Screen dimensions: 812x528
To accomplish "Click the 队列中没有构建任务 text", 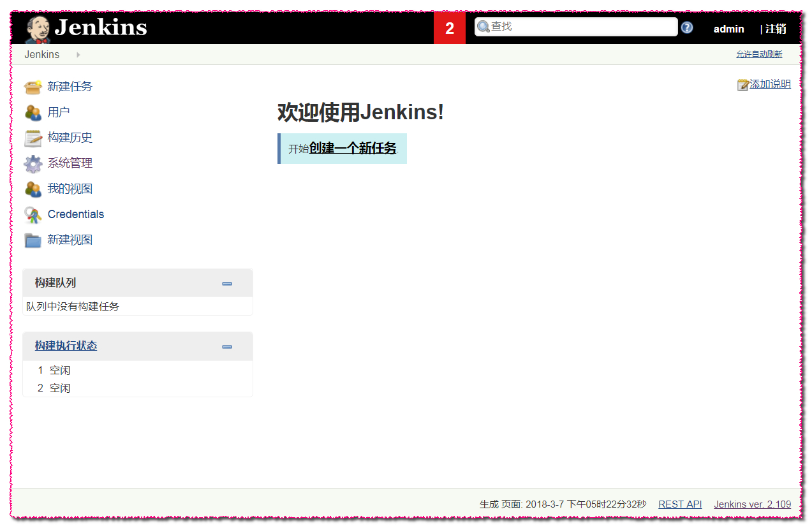I will point(73,306).
